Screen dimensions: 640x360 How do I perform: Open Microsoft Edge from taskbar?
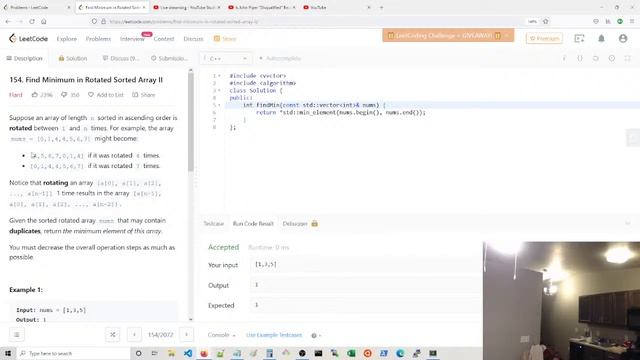(400, 353)
